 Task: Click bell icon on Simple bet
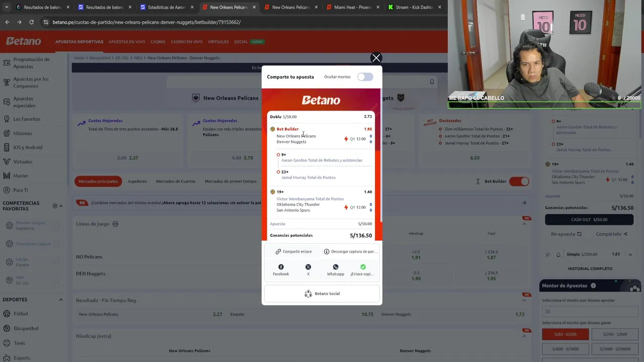tap(558, 254)
